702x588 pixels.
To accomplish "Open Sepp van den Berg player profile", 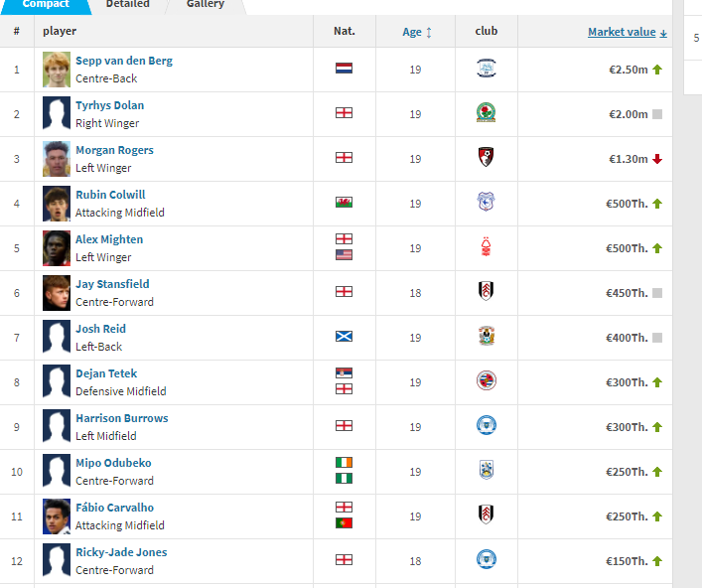I will 124,61.
